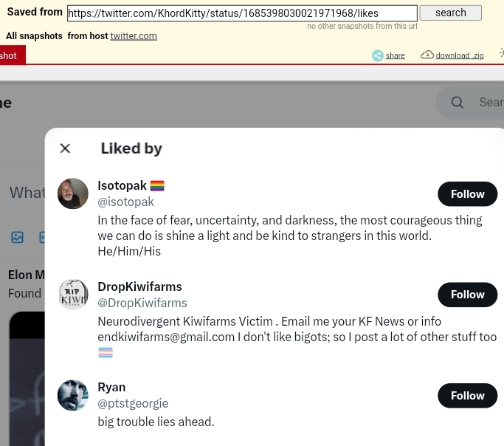Follow the Isotopak account

click(467, 194)
